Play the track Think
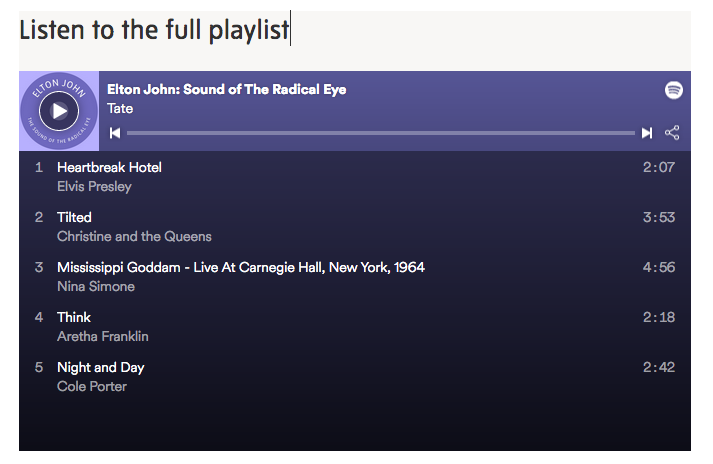Viewport: 713px width, 464px height. pos(74,317)
